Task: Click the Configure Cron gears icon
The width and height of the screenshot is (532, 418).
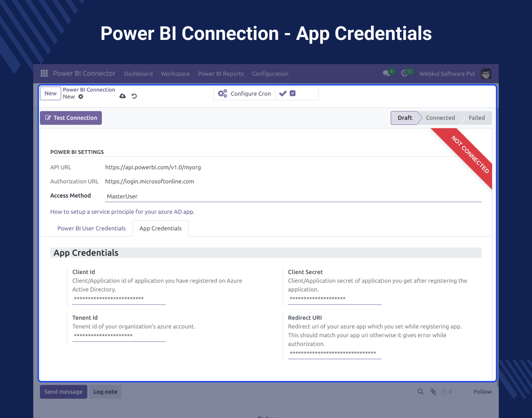Action: point(222,94)
